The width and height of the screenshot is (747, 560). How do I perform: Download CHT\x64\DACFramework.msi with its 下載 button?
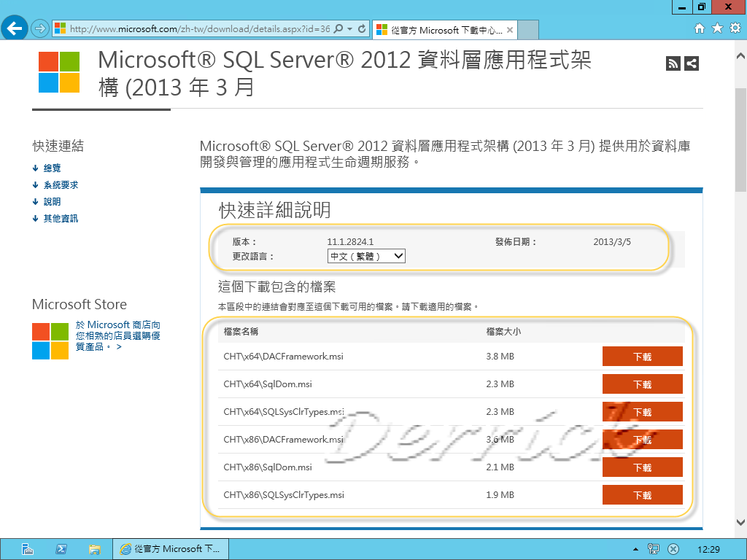(641, 356)
